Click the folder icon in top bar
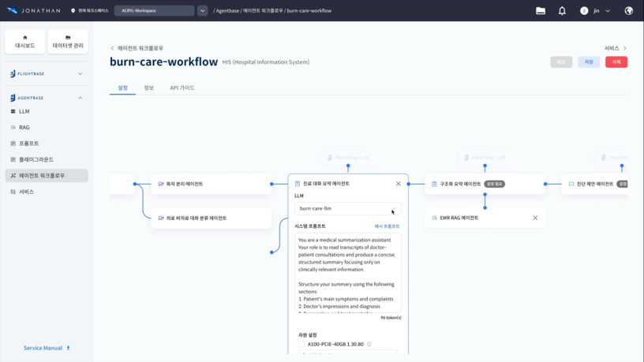The height and width of the screenshot is (362, 644). pos(541,11)
